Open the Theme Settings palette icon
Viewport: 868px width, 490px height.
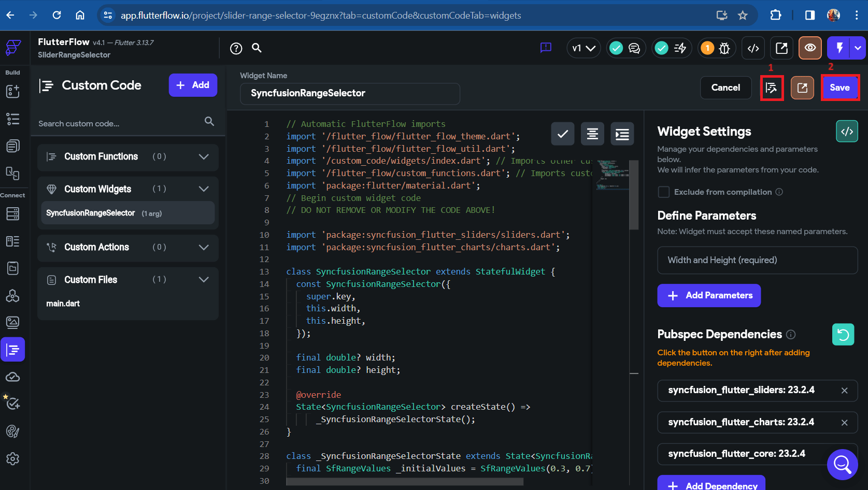[x=12, y=431]
